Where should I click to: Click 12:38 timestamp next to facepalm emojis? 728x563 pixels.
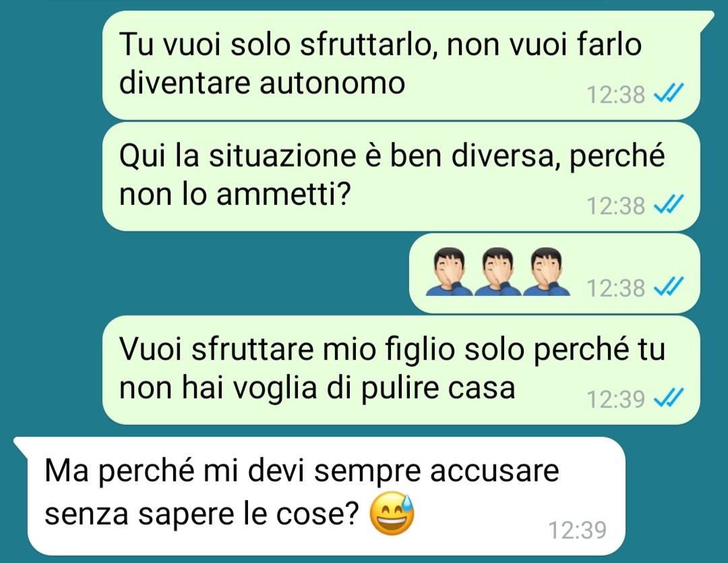click(615, 287)
